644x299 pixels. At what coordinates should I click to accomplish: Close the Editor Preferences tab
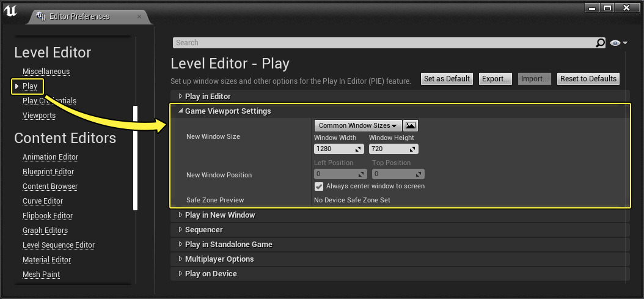coord(139,17)
